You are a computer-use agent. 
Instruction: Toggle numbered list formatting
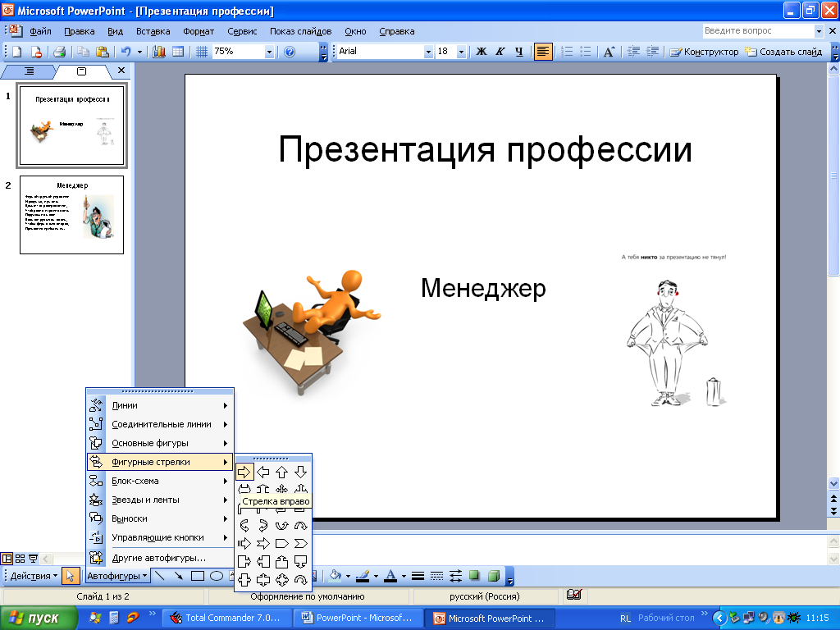click(x=567, y=52)
